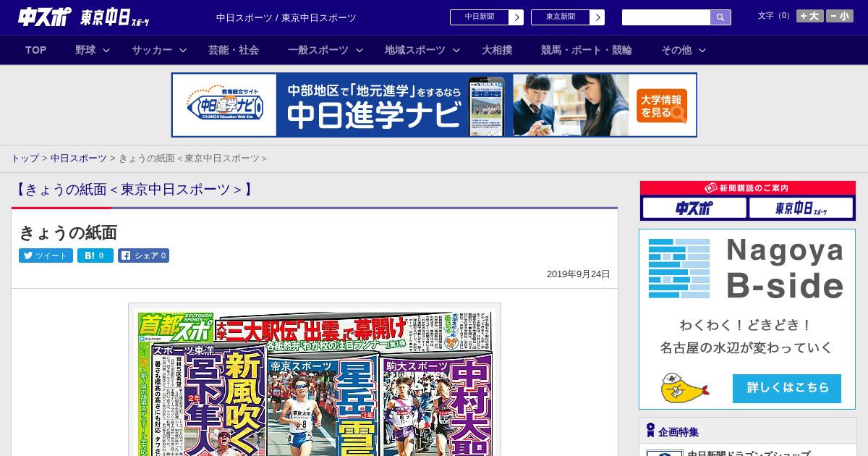The width and height of the screenshot is (868, 456).
Task: Open the 大相撲 menu item
Action: (497, 50)
